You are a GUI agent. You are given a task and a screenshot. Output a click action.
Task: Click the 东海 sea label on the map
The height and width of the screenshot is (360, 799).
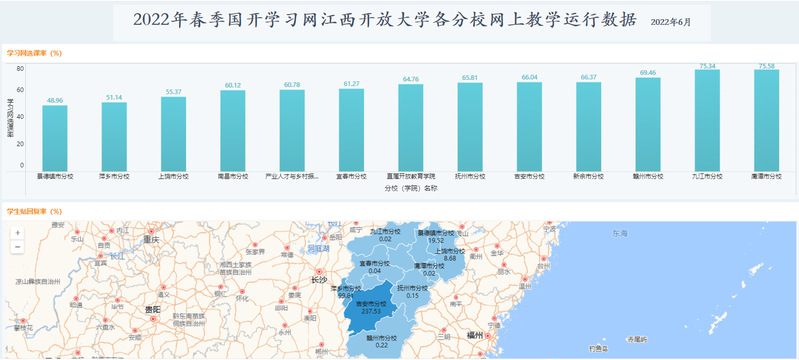click(620, 234)
